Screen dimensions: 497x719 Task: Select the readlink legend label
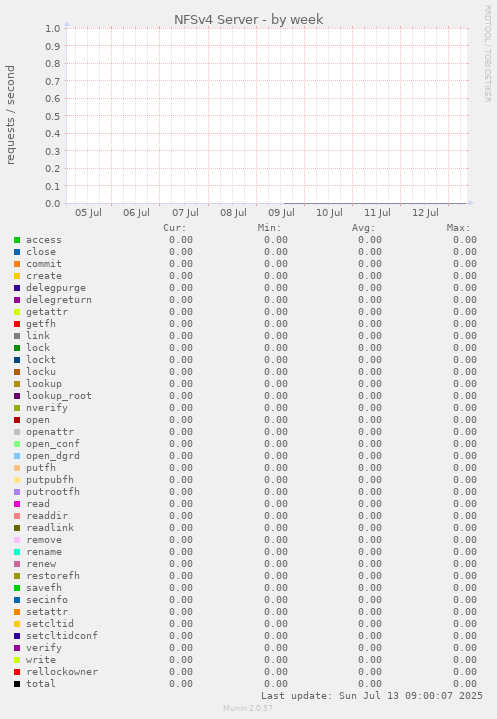pos(50,528)
